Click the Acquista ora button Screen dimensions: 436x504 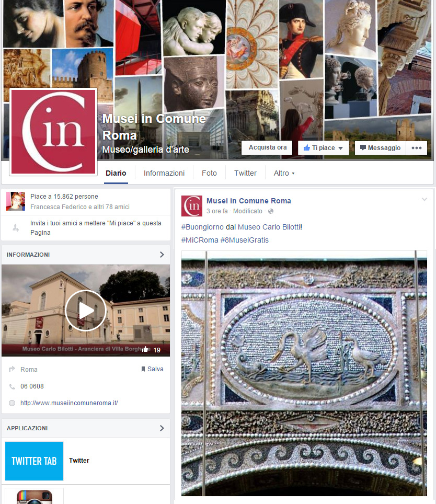coord(267,147)
